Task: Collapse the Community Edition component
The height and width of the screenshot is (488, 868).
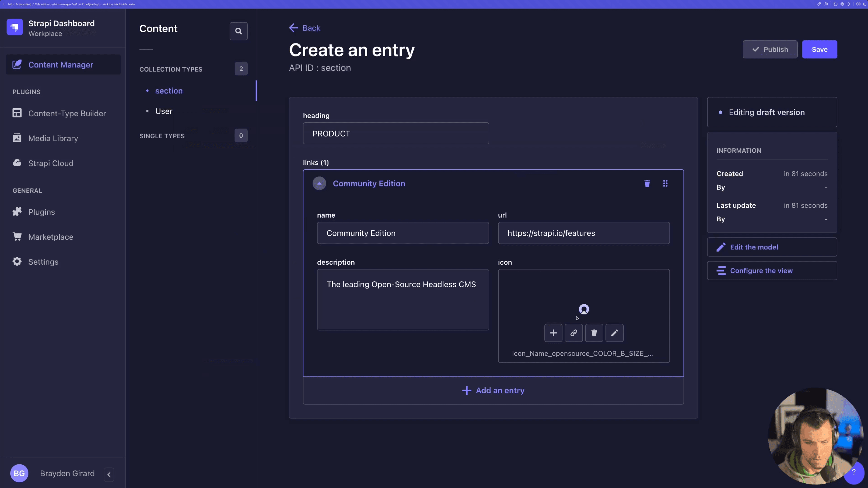Action: click(x=319, y=183)
